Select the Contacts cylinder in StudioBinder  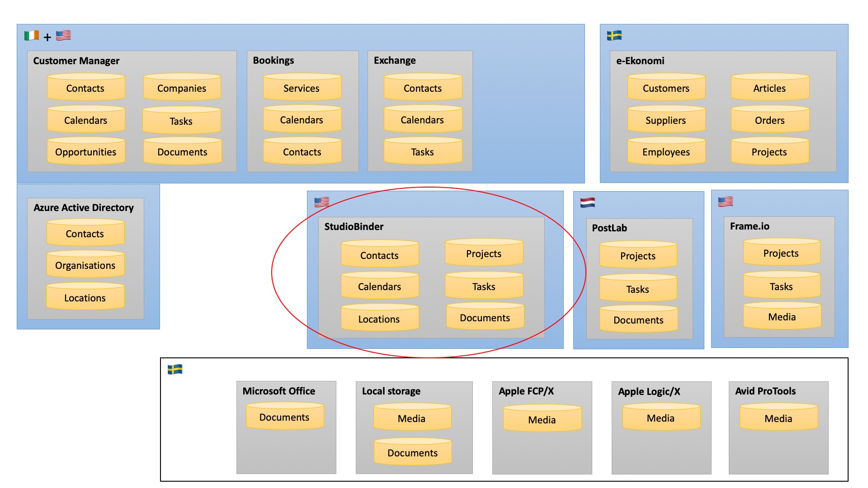tap(380, 253)
